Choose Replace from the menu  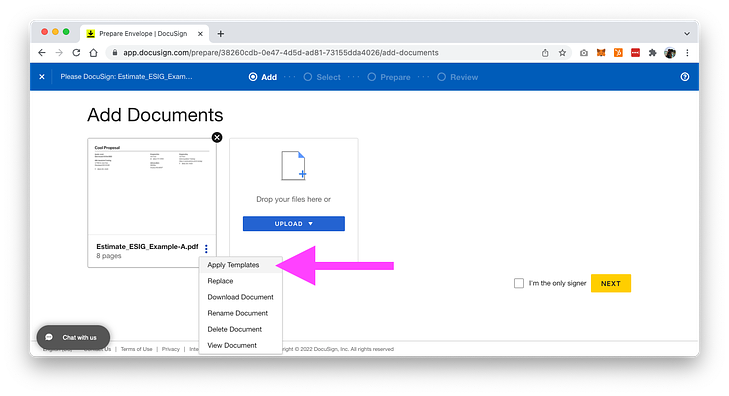click(241, 281)
